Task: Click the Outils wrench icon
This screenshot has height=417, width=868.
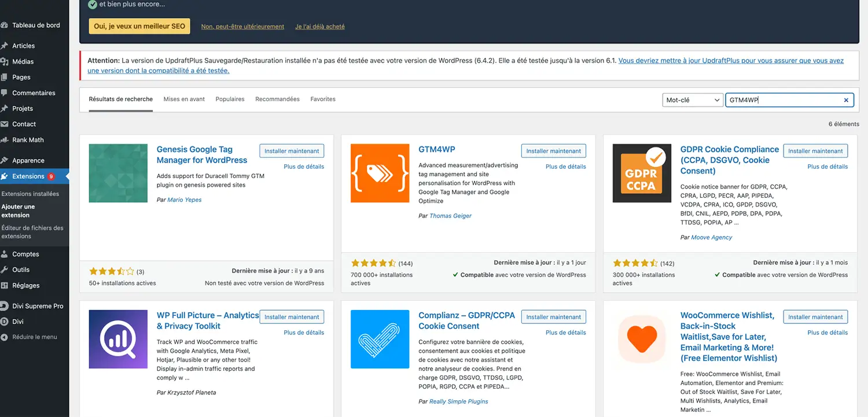Action: pos(5,270)
